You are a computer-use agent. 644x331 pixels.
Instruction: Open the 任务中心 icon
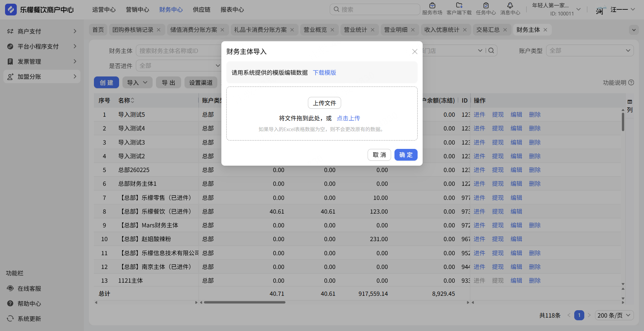coord(486,5)
